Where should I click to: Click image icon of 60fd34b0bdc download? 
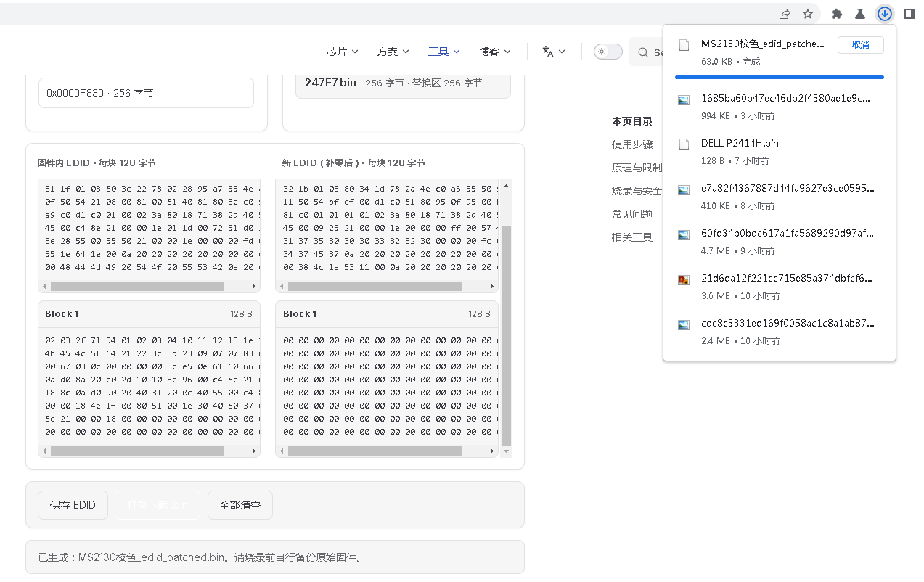click(684, 235)
